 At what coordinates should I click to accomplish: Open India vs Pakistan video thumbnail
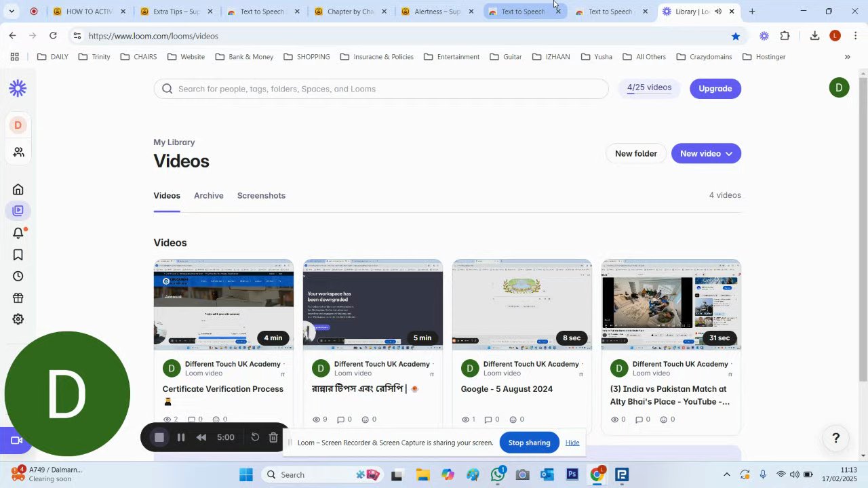[x=671, y=304]
